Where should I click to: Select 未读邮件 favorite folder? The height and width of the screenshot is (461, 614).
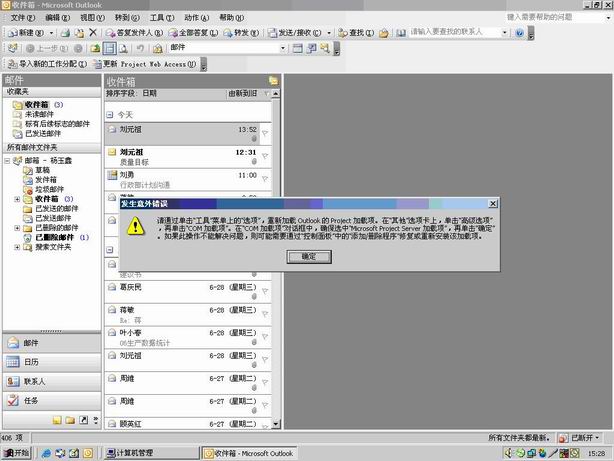(x=39, y=114)
